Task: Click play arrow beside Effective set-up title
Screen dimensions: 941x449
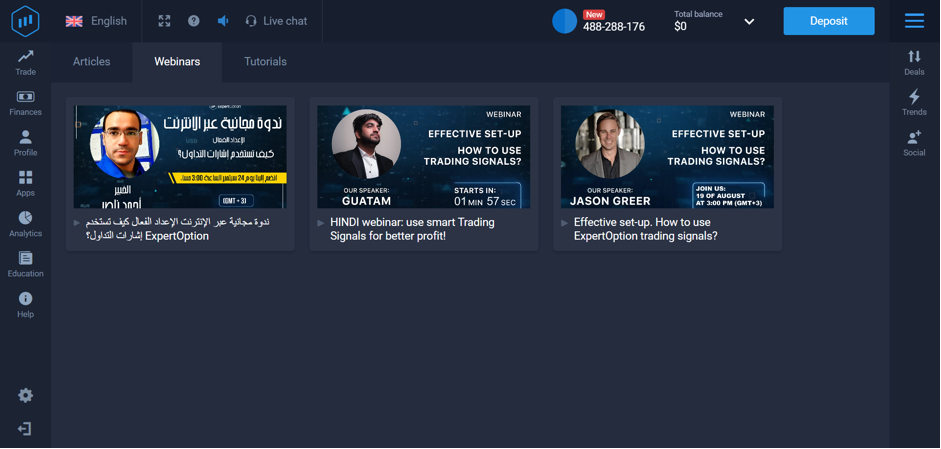Action: tap(565, 223)
